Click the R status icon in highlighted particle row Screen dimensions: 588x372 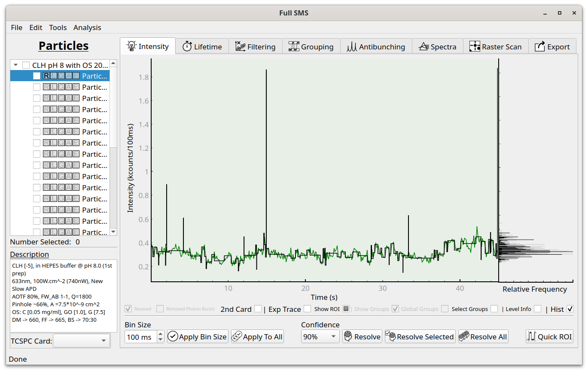click(46, 76)
